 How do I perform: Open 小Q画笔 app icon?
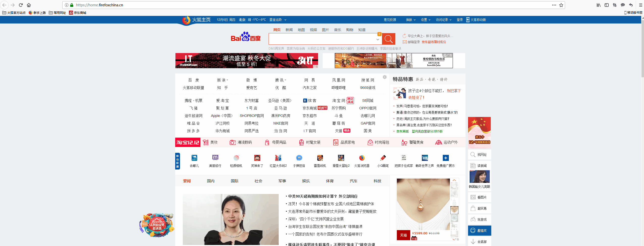tap(383, 158)
